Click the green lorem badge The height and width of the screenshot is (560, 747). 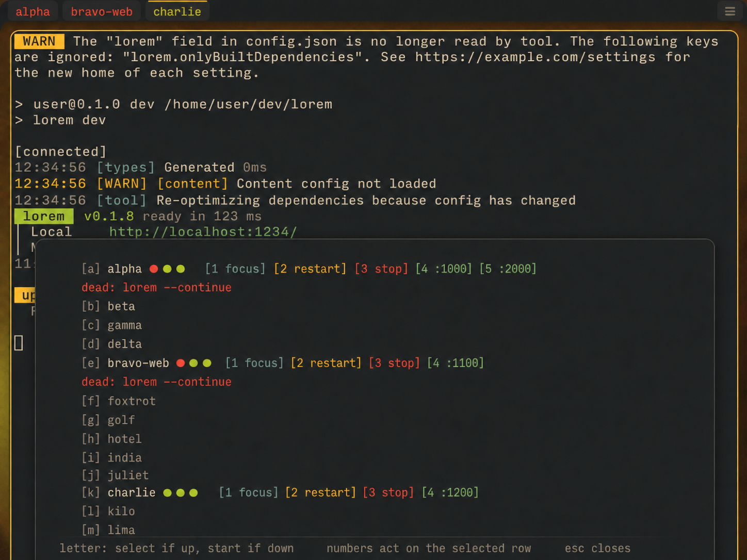(44, 216)
